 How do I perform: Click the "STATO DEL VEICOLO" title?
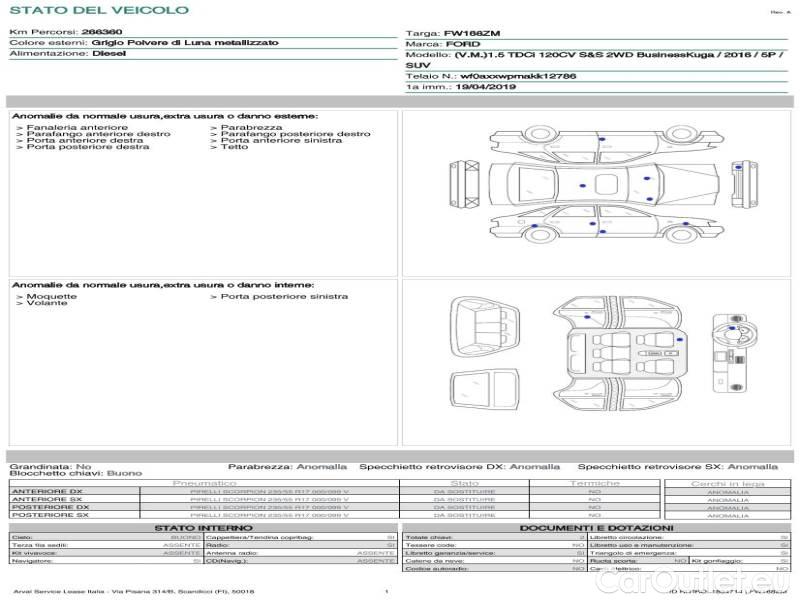coord(99,10)
